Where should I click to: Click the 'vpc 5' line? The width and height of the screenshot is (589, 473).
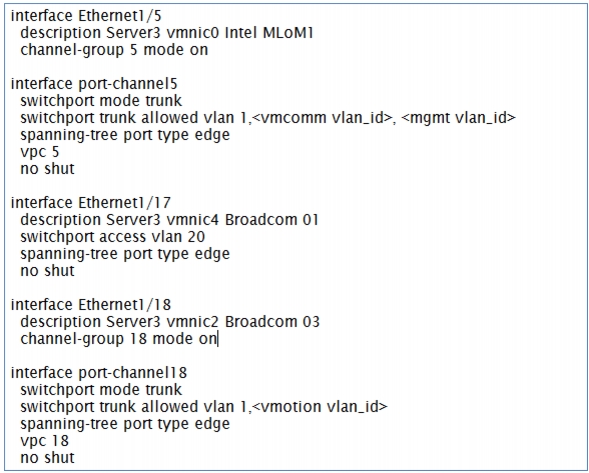point(40,152)
